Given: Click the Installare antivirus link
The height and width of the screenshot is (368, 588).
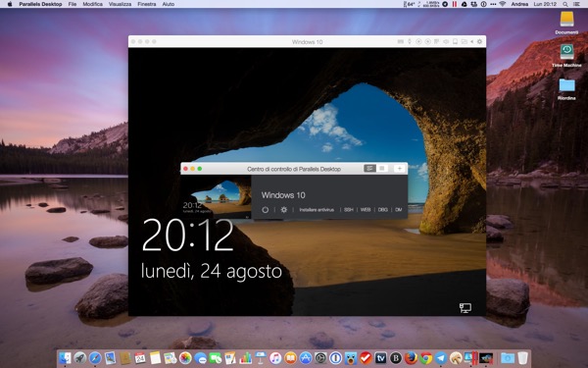Looking at the screenshot, I should tap(317, 210).
